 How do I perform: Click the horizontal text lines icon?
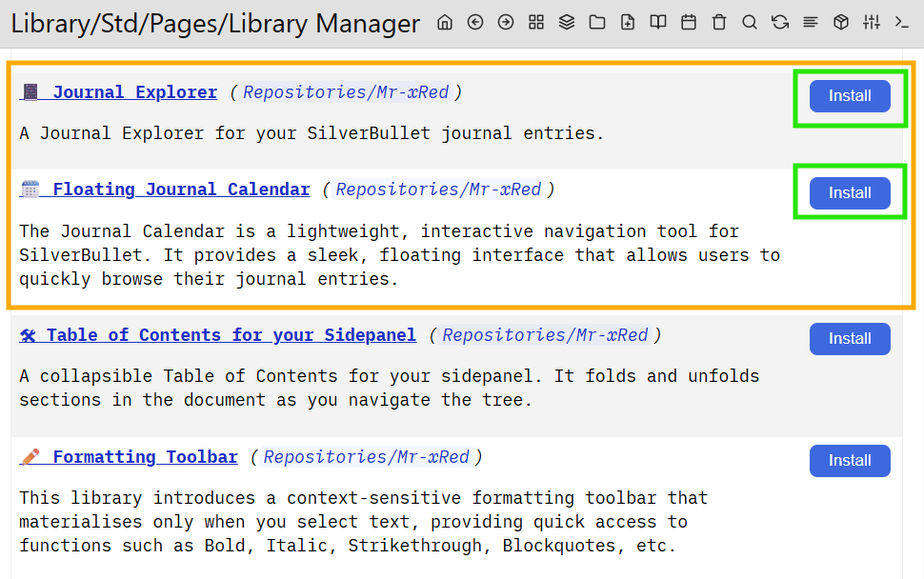click(811, 23)
